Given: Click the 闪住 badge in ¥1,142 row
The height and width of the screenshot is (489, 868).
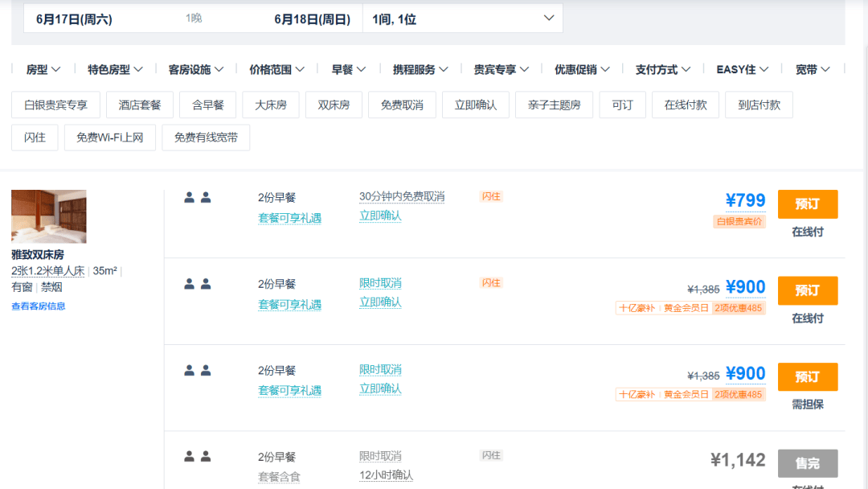Looking at the screenshot, I should coord(491,455).
